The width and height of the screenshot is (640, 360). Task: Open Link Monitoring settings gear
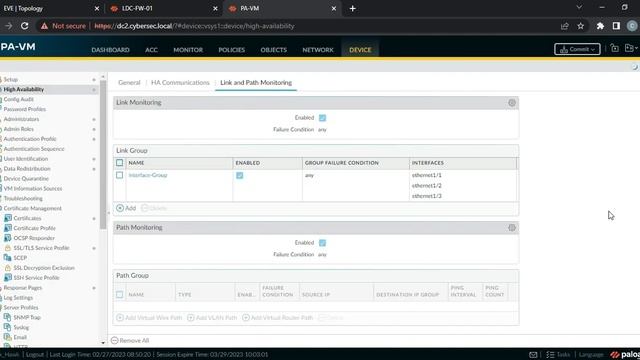(512, 103)
